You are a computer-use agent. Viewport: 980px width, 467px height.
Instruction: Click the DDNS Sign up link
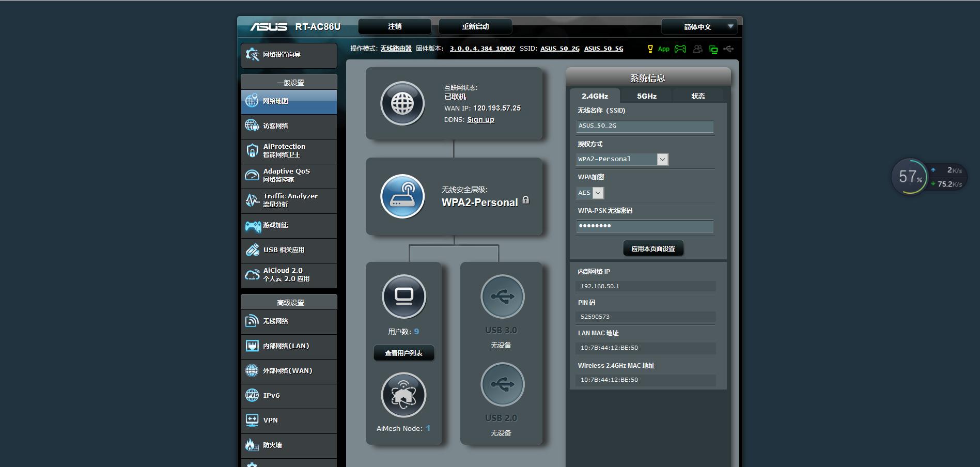(x=480, y=120)
